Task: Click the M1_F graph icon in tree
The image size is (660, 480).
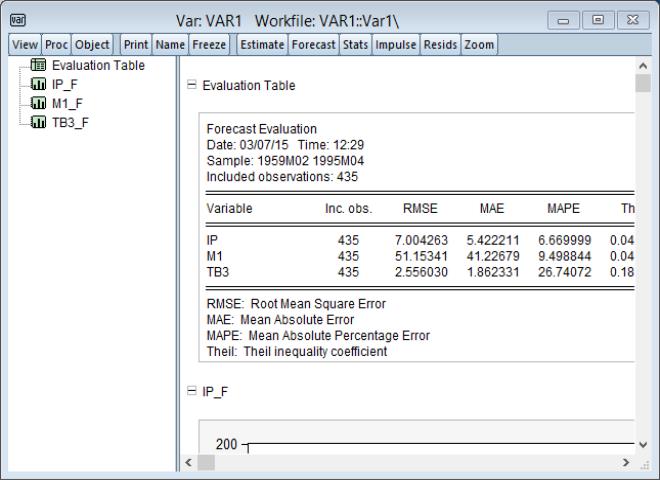Action: [x=41, y=104]
